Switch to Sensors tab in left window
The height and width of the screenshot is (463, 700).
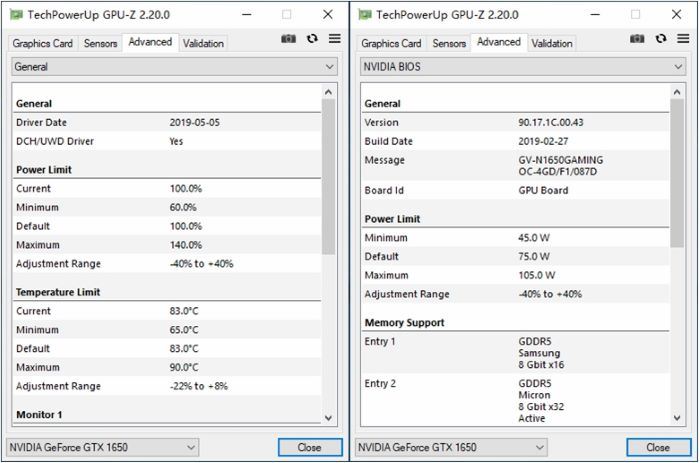pos(100,43)
